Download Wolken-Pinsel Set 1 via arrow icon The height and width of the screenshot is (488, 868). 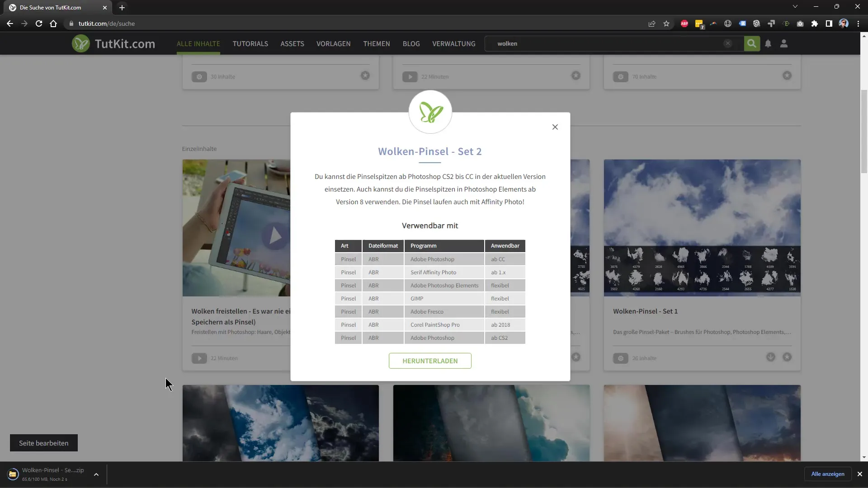771,357
